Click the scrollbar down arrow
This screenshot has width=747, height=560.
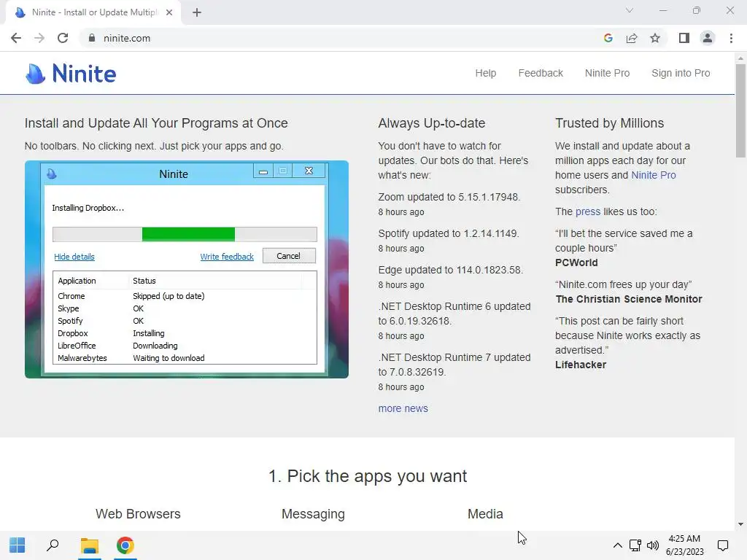coord(740,524)
